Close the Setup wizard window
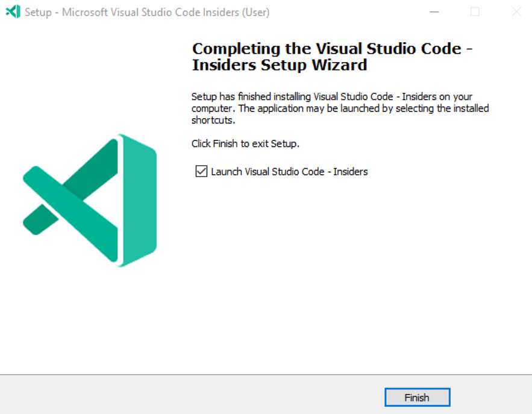Viewport: 532px width, 414px height. pos(516,12)
